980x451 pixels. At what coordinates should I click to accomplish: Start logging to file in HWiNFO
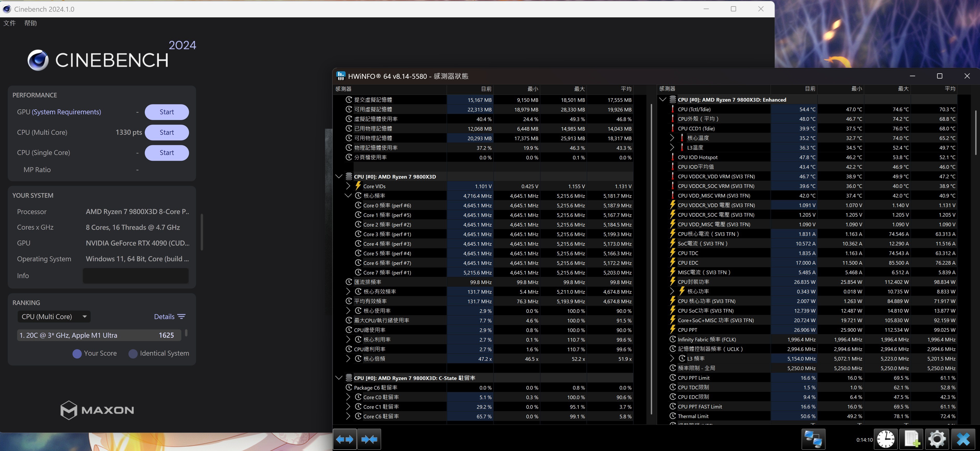(912, 439)
